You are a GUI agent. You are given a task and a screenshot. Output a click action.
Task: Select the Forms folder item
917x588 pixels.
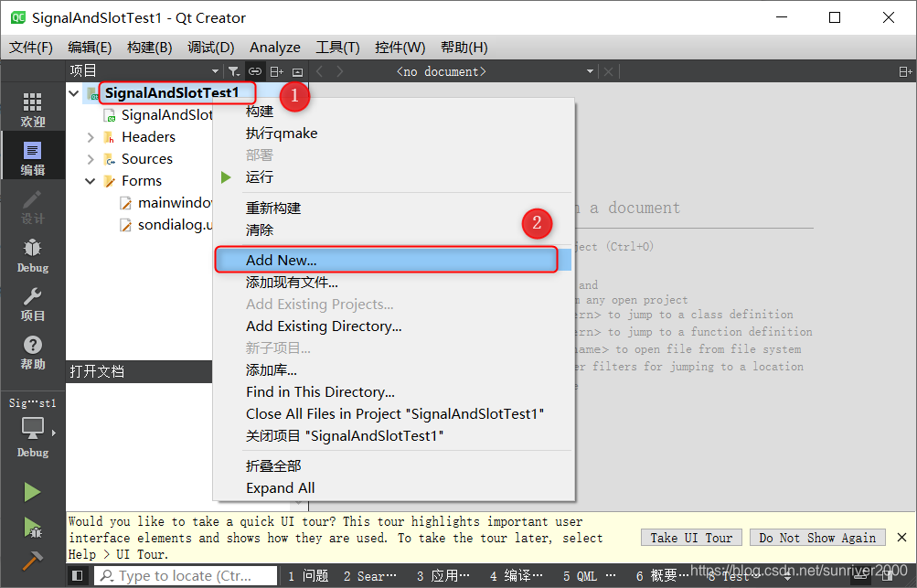point(142,181)
